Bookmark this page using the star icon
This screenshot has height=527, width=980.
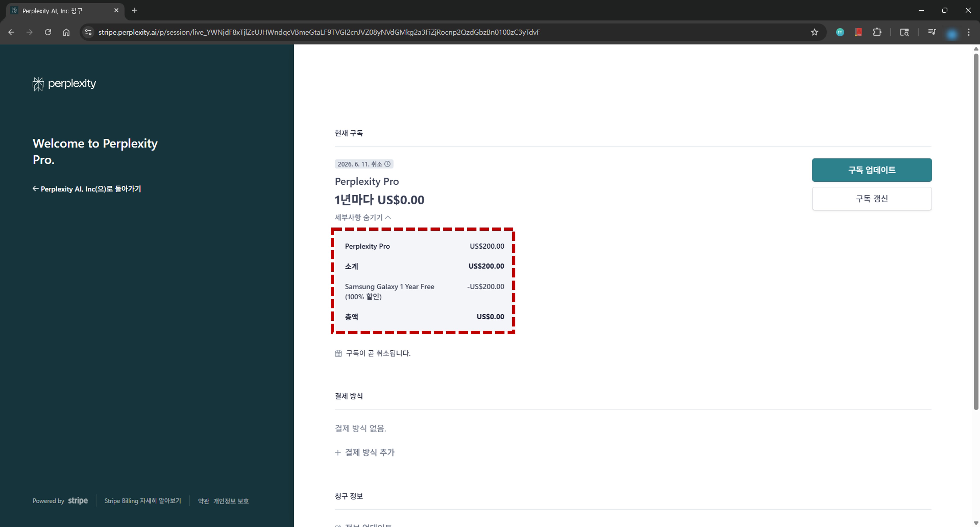[815, 32]
